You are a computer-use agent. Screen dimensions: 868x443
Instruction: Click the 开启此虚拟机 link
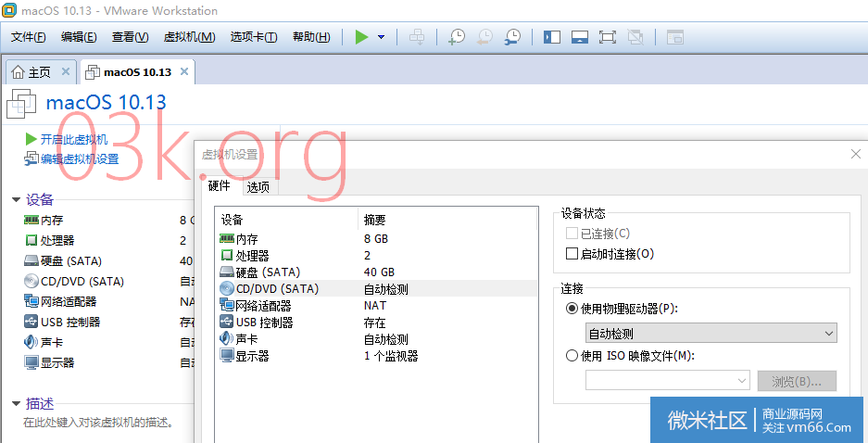click(74, 139)
